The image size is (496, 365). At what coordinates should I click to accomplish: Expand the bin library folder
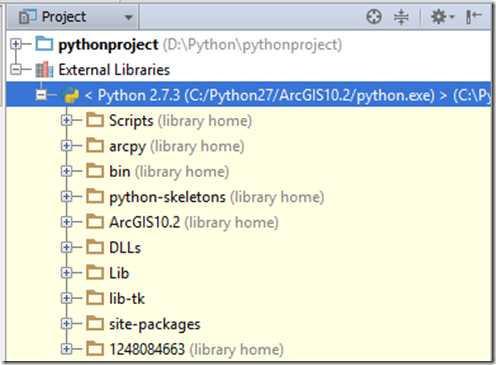click(67, 171)
